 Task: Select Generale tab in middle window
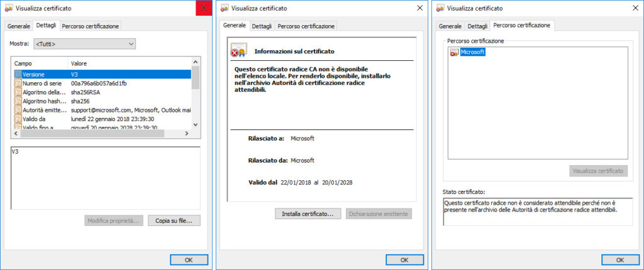(234, 26)
